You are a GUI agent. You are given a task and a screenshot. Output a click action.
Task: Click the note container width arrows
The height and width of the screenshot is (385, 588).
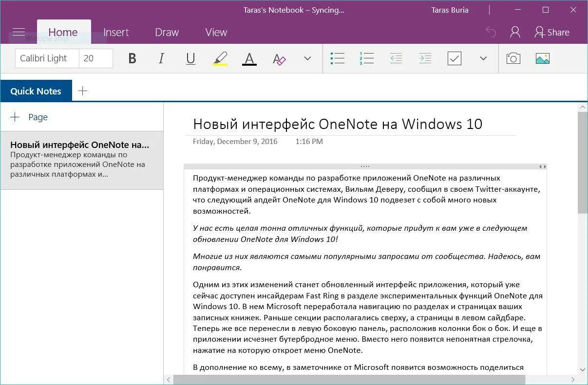coord(542,166)
